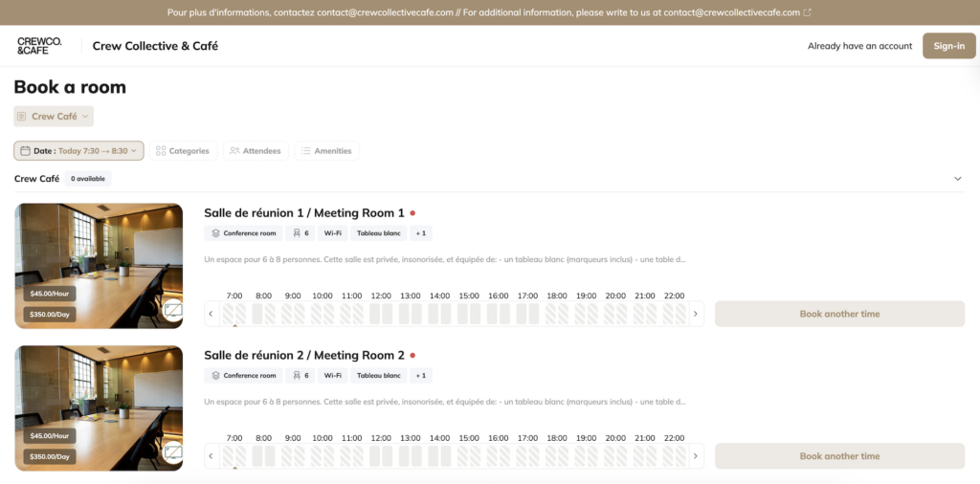Click Conference room tag for Meeting Room 2
Image resolution: width=980 pixels, height=484 pixels.
tap(243, 375)
